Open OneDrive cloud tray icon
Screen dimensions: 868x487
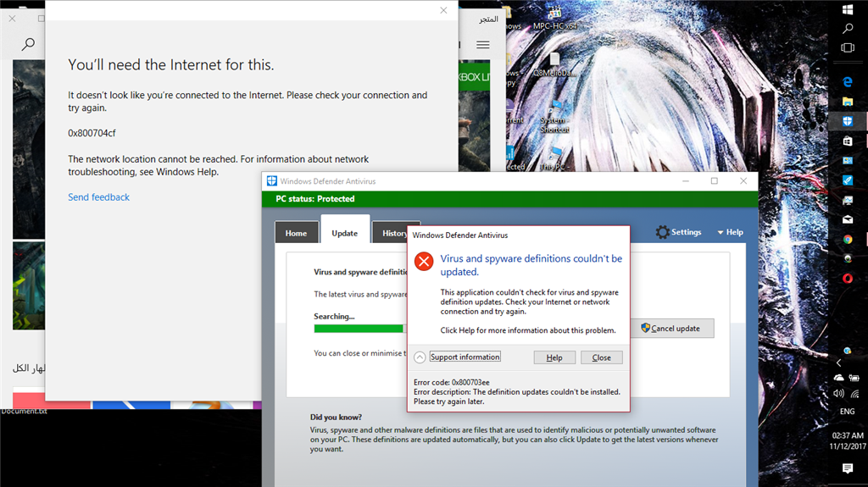[839, 378]
